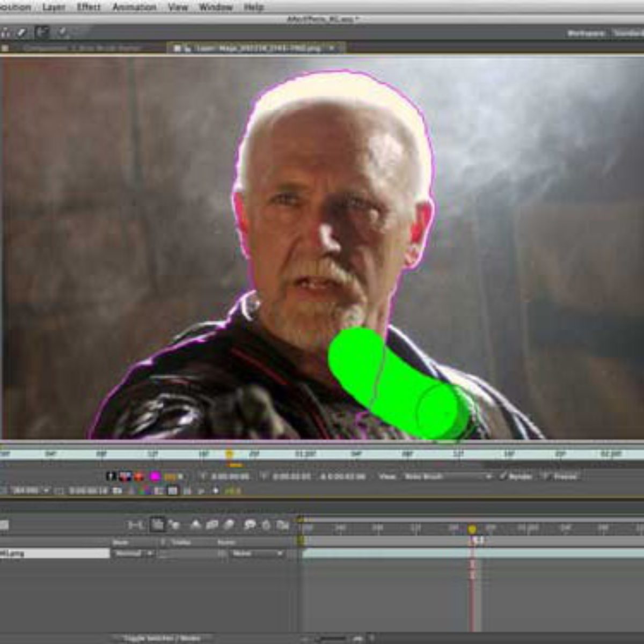
Task: Open the composition mini-flowchart icon in Timeline
Action: point(135,525)
